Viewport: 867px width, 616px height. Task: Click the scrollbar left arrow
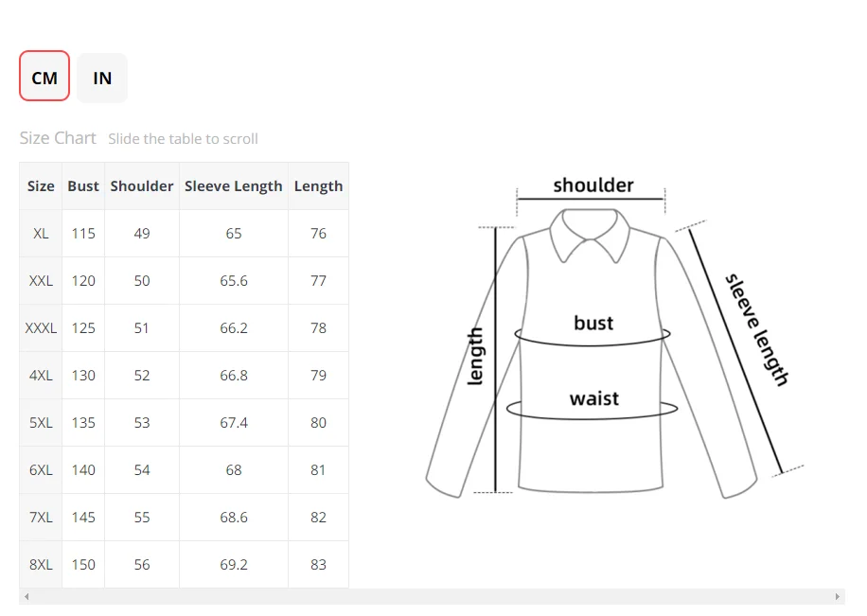coord(27,597)
